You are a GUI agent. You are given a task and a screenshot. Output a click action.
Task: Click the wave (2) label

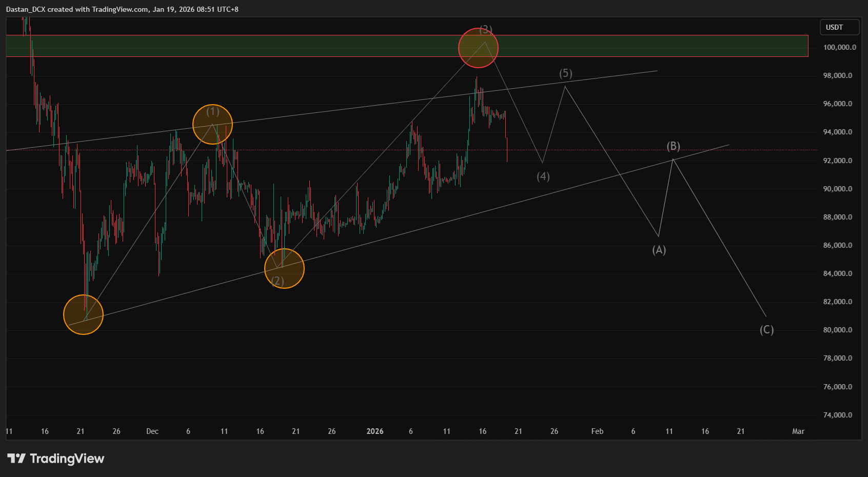click(277, 281)
